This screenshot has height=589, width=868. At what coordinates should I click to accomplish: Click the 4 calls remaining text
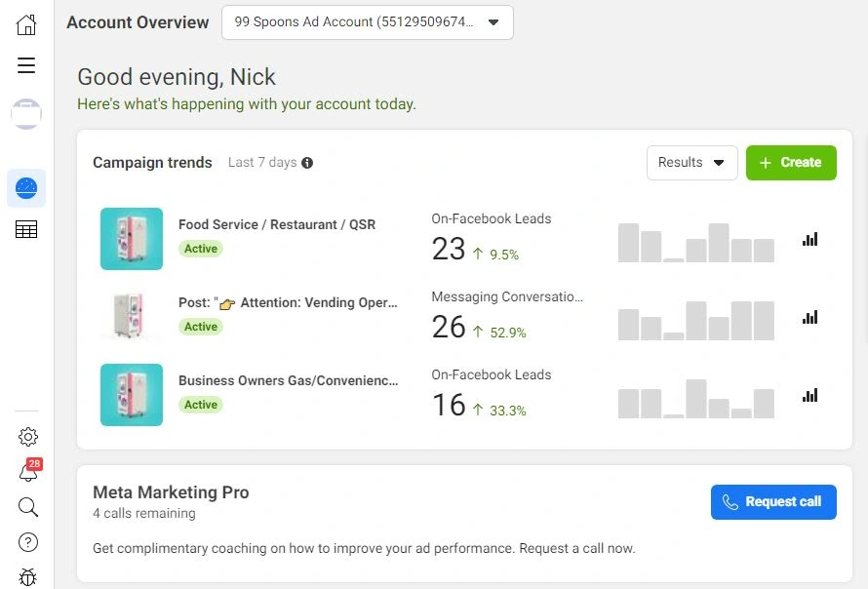pos(144,514)
